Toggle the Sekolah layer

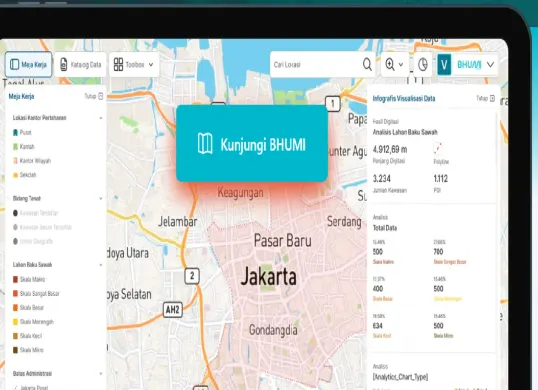(24, 175)
